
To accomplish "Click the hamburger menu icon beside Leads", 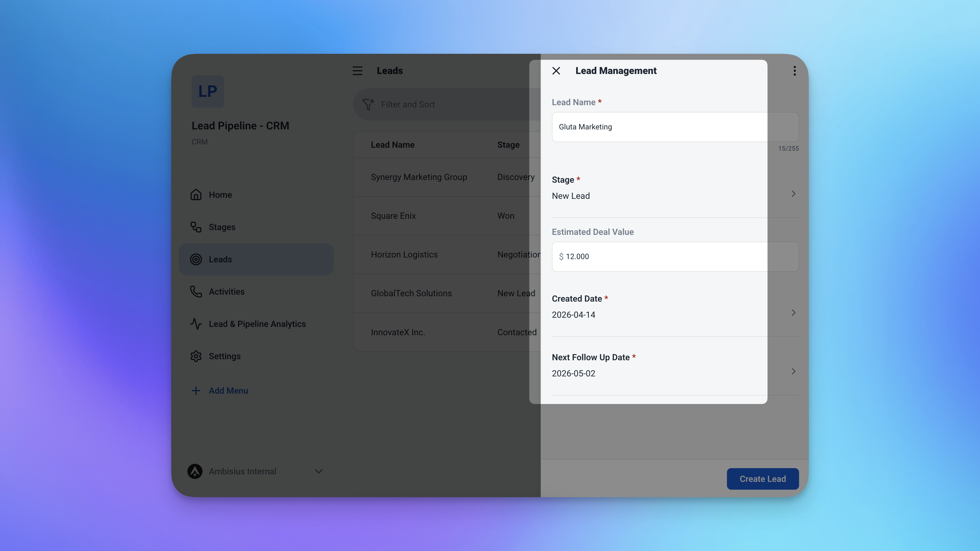I will (x=357, y=71).
